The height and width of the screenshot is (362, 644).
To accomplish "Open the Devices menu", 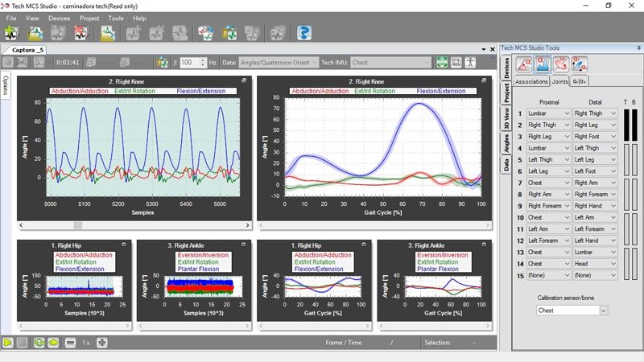I will 59,18.
